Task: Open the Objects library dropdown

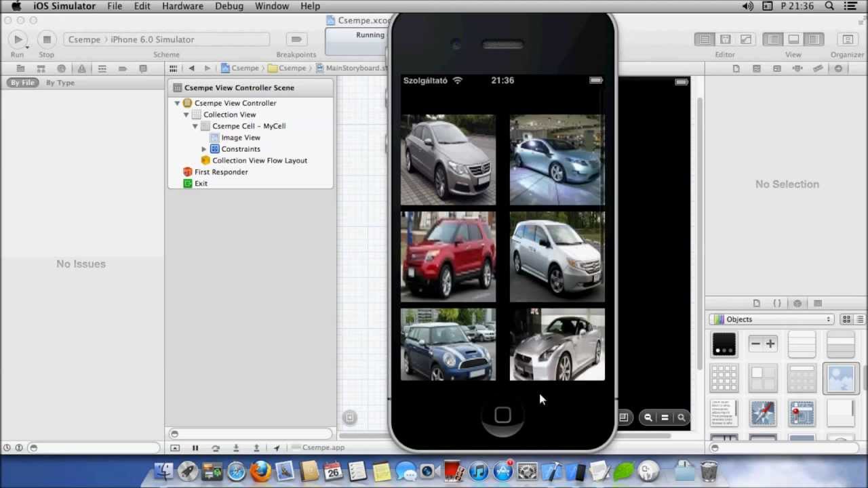Action: click(772, 319)
